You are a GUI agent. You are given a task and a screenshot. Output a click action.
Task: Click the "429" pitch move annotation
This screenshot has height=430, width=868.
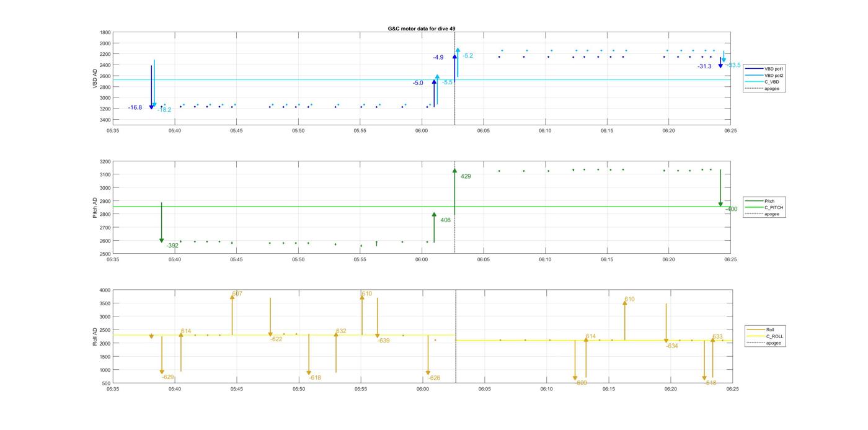tap(466, 176)
